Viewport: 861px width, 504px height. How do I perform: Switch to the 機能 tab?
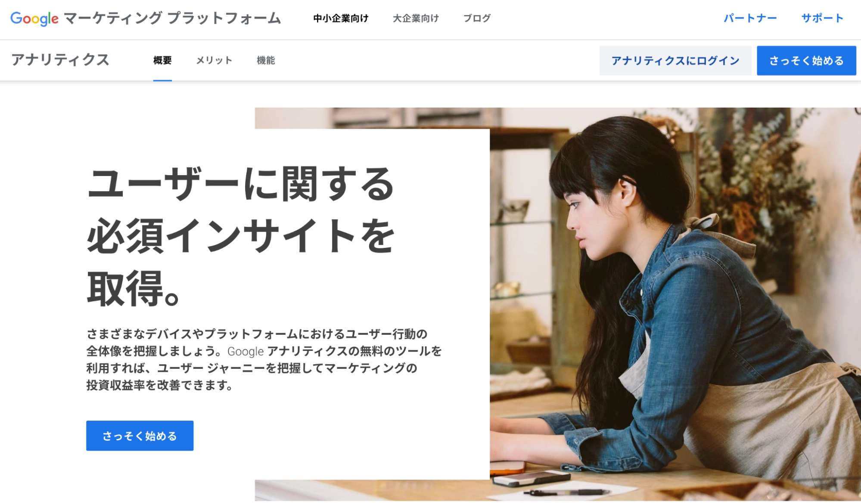click(266, 61)
